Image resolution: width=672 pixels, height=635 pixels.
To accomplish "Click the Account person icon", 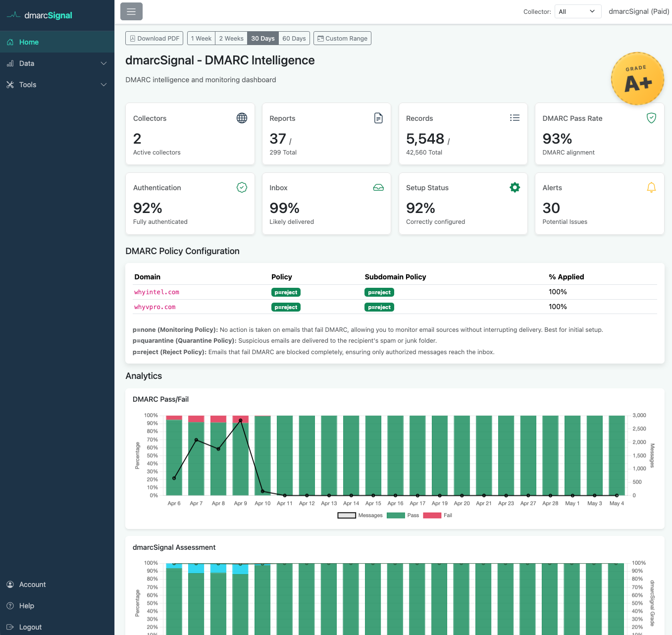I will [10, 584].
